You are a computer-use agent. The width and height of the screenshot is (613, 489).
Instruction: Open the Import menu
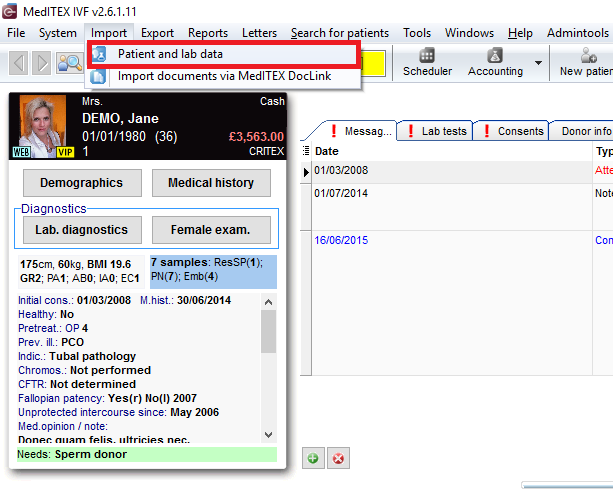[x=109, y=33]
